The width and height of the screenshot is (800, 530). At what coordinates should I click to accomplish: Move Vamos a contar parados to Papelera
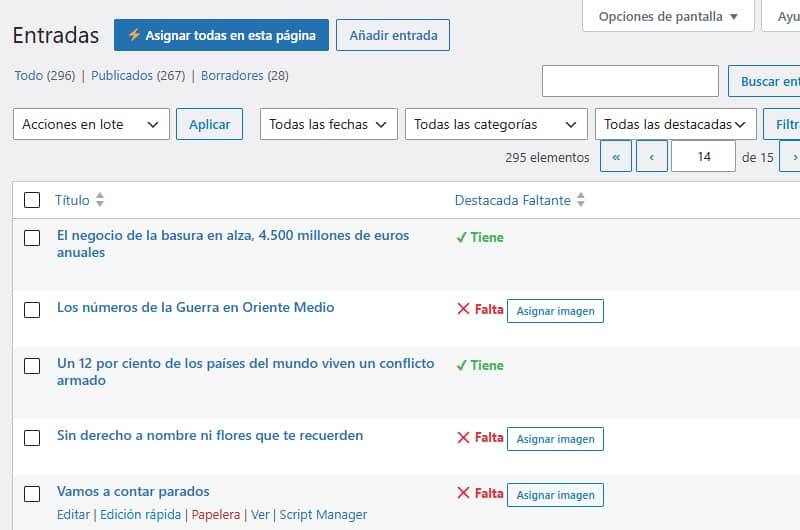[216, 515]
